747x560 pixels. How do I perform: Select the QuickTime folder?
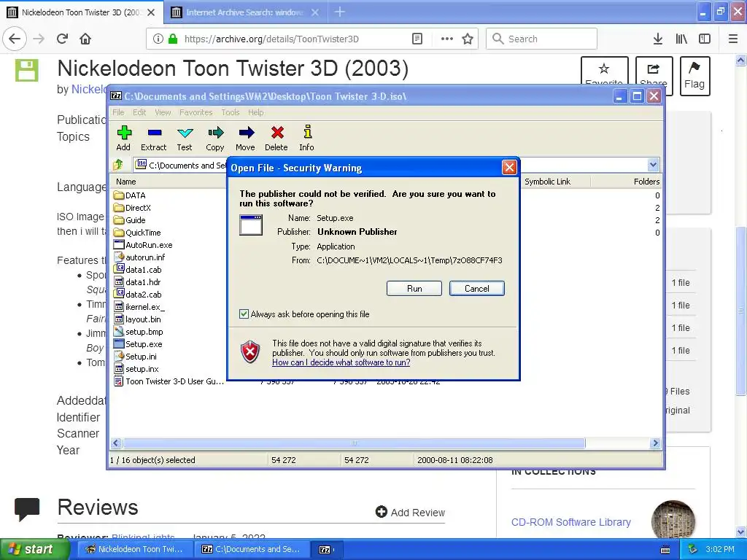pos(137,233)
